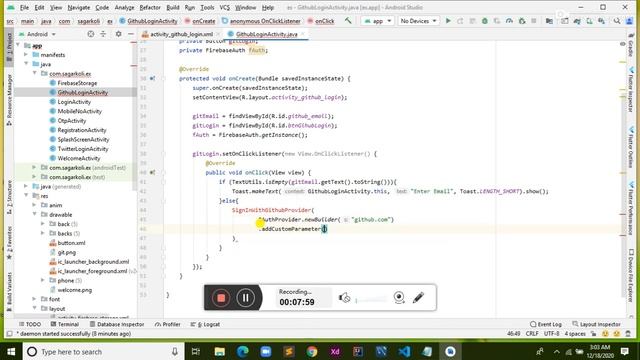The image size is (640, 360).
Task: Switch to activity_github_login.xml tab
Action: (181, 34)
